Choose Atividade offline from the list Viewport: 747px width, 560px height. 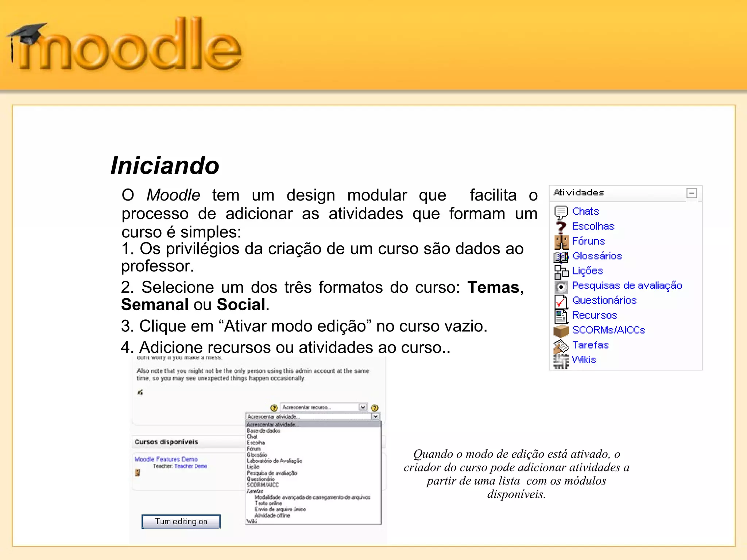click(272, 515)
